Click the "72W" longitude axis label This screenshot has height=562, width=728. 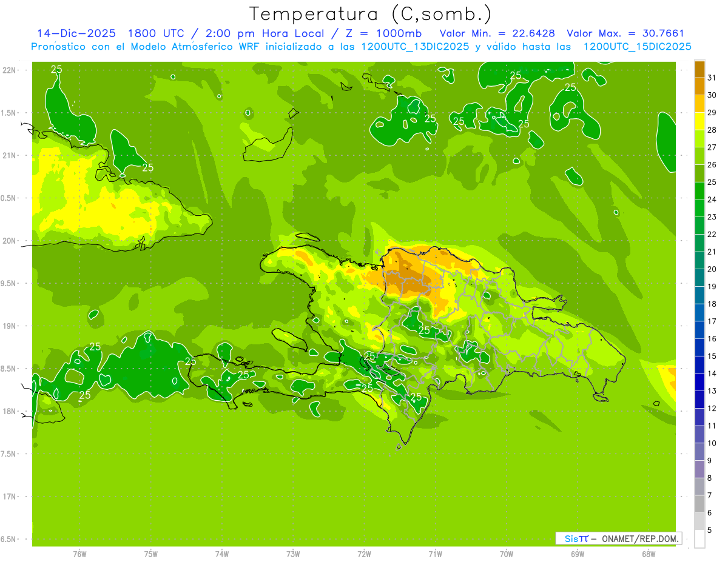point(364,554)
